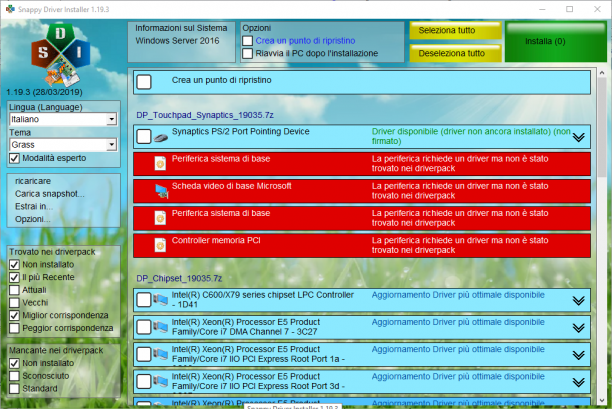Image resolution: width=612 pixels, height=409 pixels.
Task: Click ricaricare in the side menu
Action: [33, 181]
